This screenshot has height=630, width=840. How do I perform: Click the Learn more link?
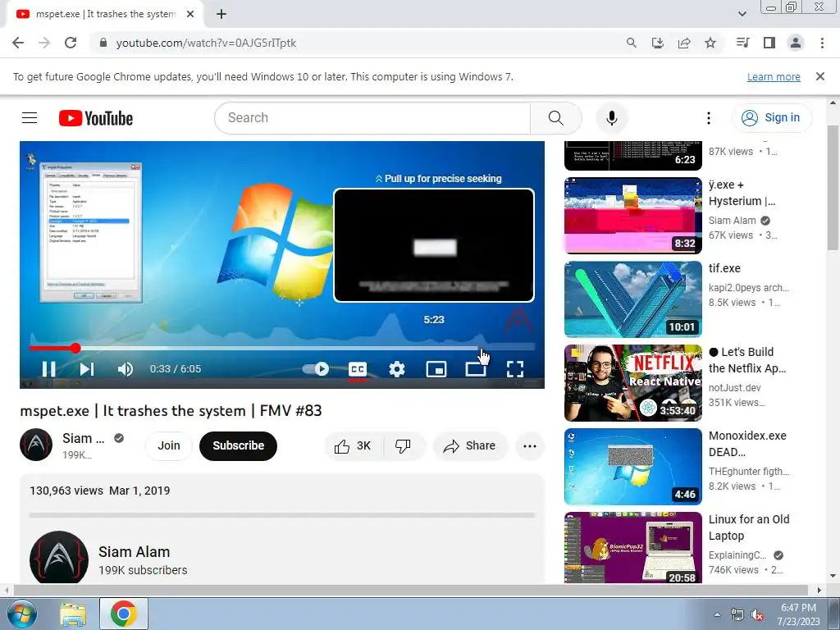pos(774,76)
